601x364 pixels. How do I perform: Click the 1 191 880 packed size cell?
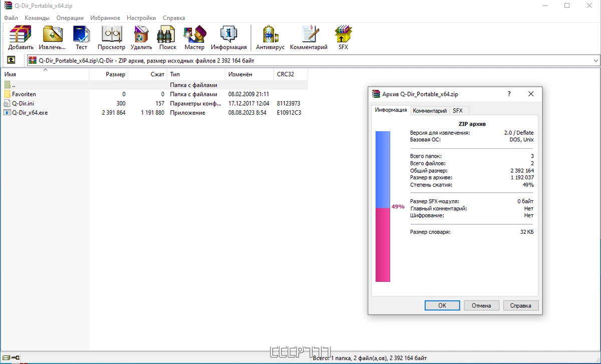152,113
